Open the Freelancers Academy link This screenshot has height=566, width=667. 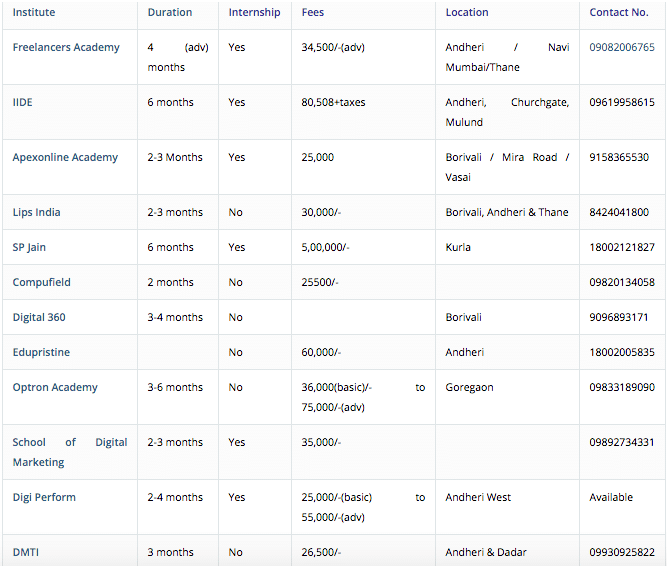click(x=66, y=48)
